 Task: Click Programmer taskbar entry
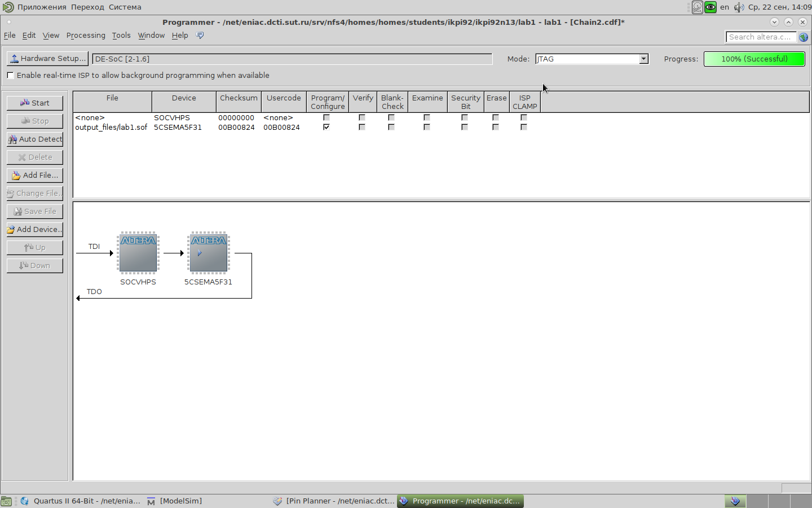[x=460, y=501]
